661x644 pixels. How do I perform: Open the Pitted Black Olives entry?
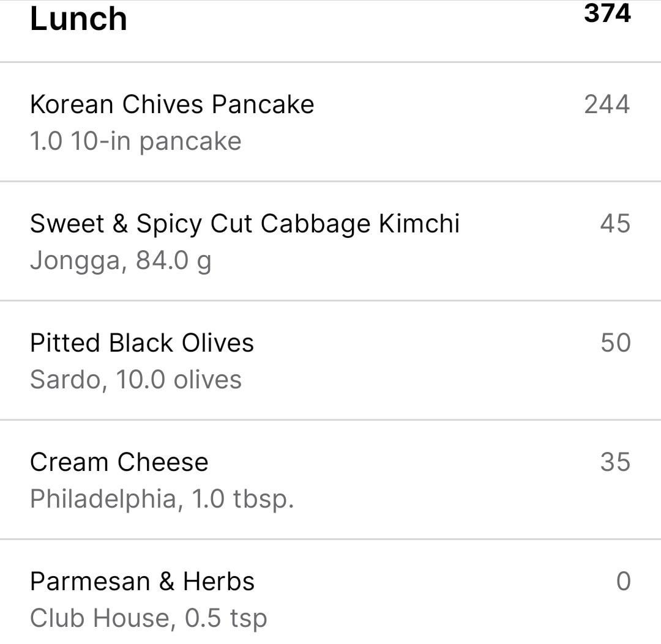tap(141, 343)
